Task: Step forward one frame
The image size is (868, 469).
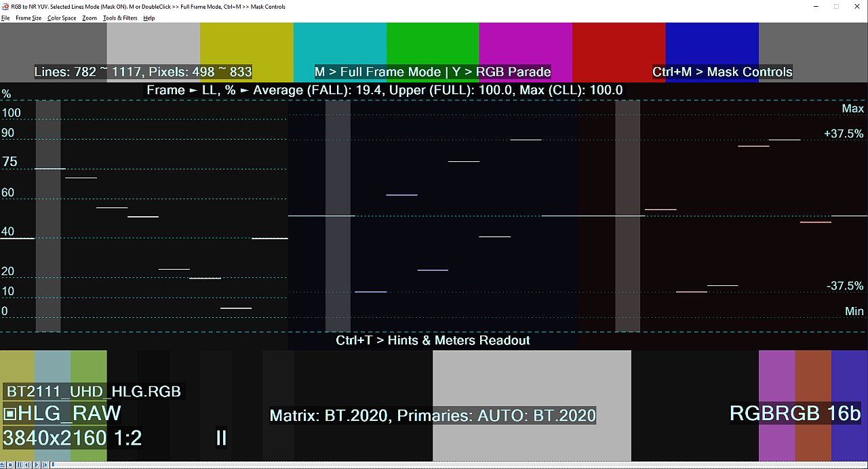Action: (x=45, y=465)
